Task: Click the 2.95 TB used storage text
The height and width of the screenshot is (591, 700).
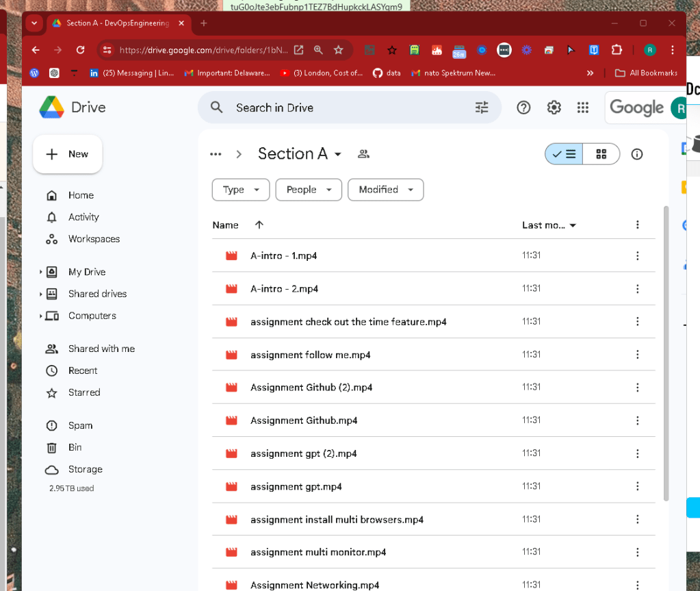Action: click(x=71, y=488)
